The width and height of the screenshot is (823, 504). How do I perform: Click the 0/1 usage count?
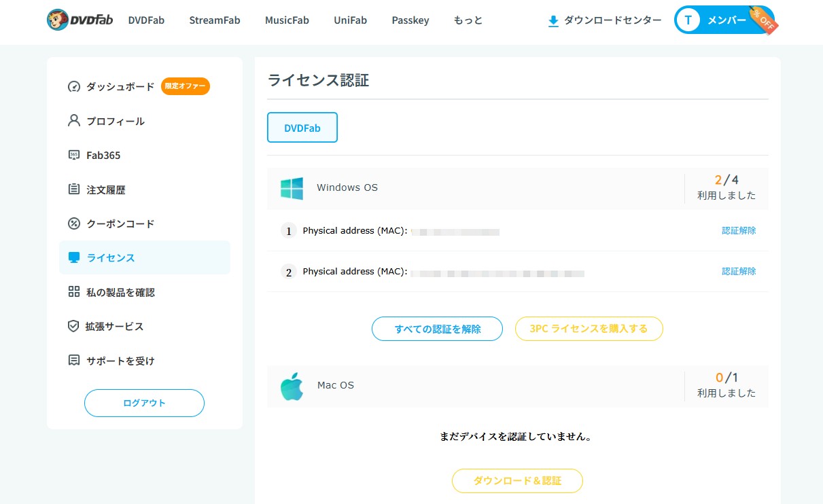[x=726, y=378]
